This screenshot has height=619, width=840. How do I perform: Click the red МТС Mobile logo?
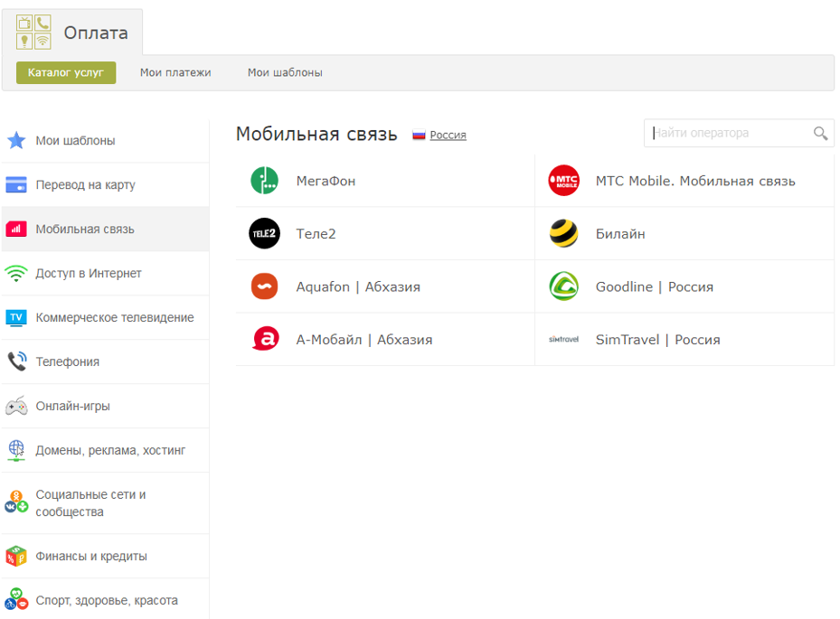click(x=563, y=181)
